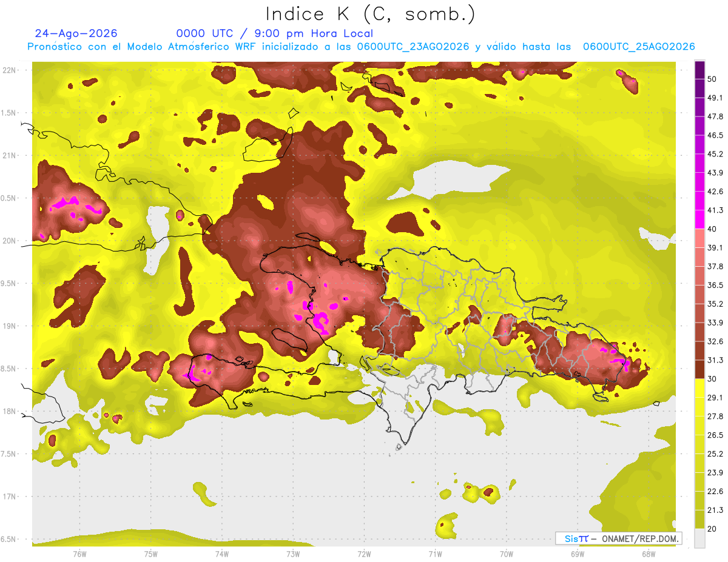Click the "22N" latitude label
Screen dimensions: 728x562
coord(10,70)
